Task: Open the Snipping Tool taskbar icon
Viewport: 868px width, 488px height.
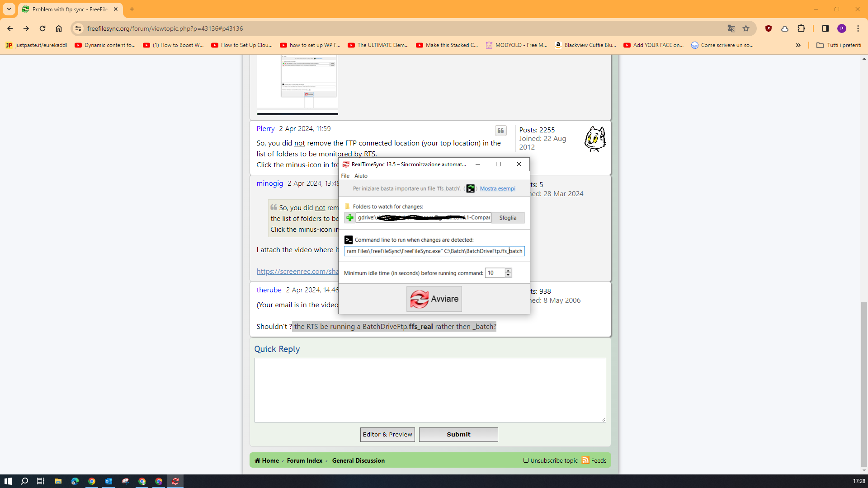Action: pyautogui.click(x=125, y=481)
